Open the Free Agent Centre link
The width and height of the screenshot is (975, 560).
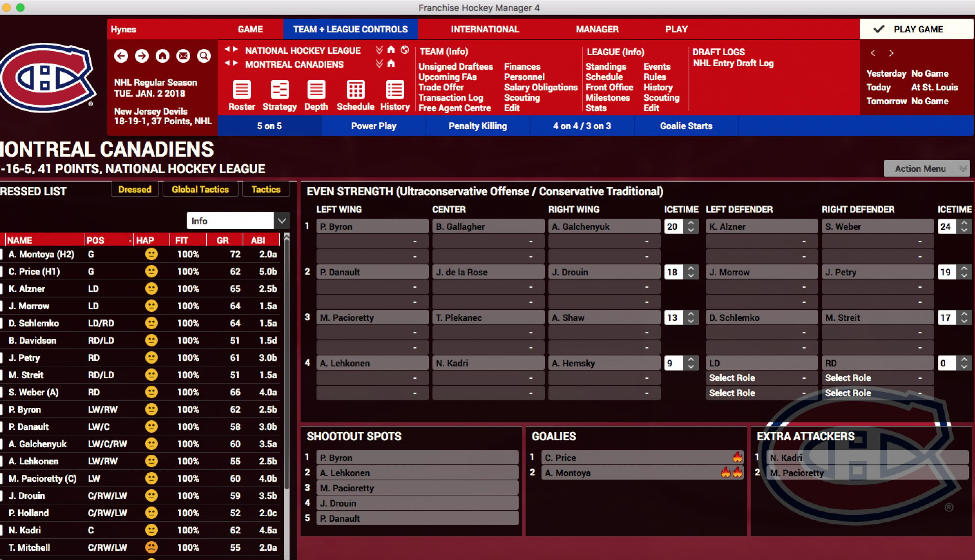[x=454, y=108]
